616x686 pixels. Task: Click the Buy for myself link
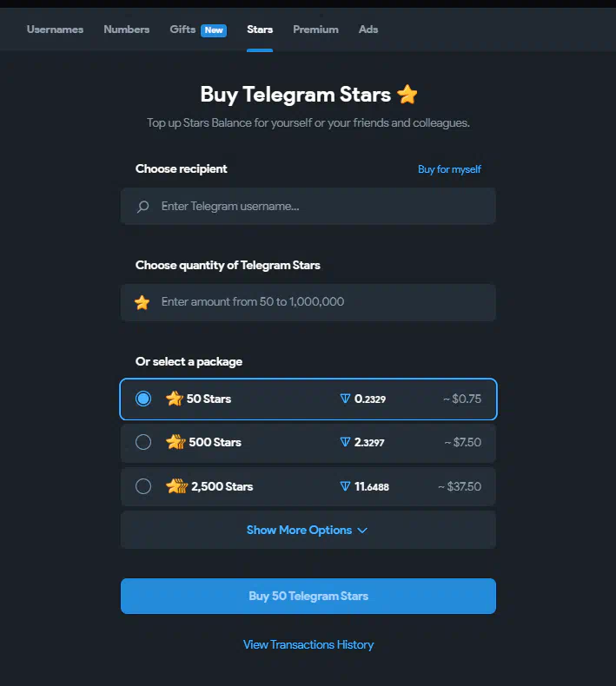pos(449,169)
